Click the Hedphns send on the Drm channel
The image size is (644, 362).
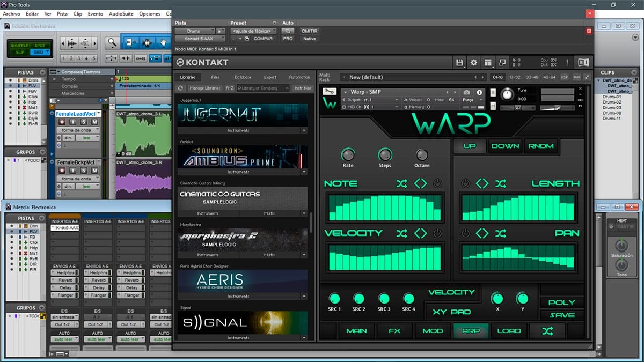tap(64, 273)
